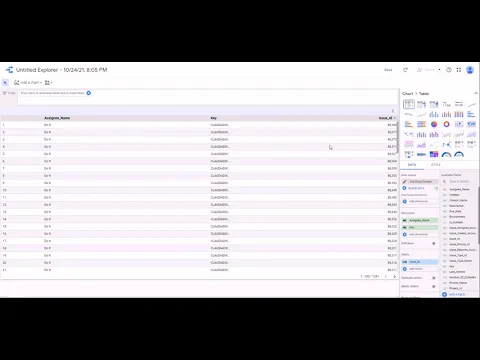Select the Donut chart type
The width and height of the screenshot is (480, 360).
point(446,124)
